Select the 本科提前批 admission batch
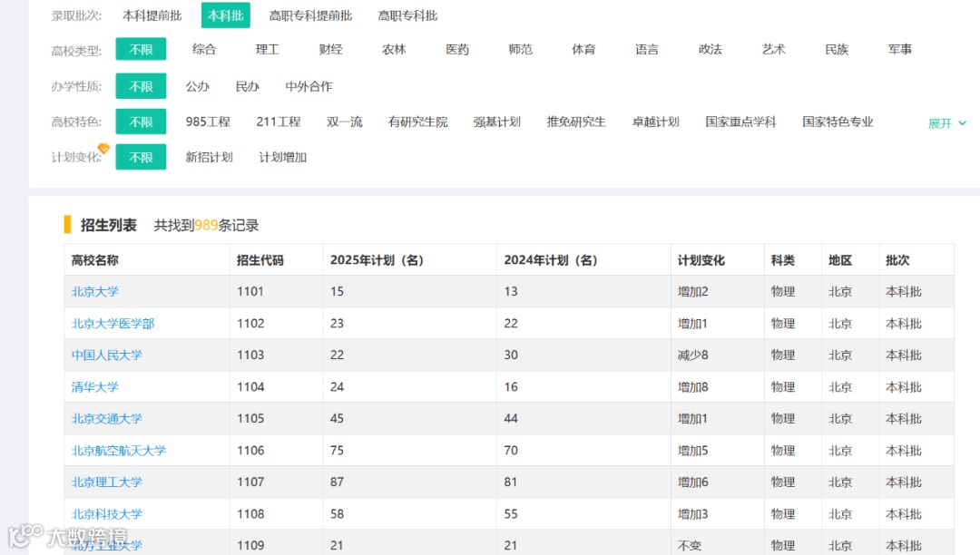This screenshot has height=555, width=980. [152, 15]
